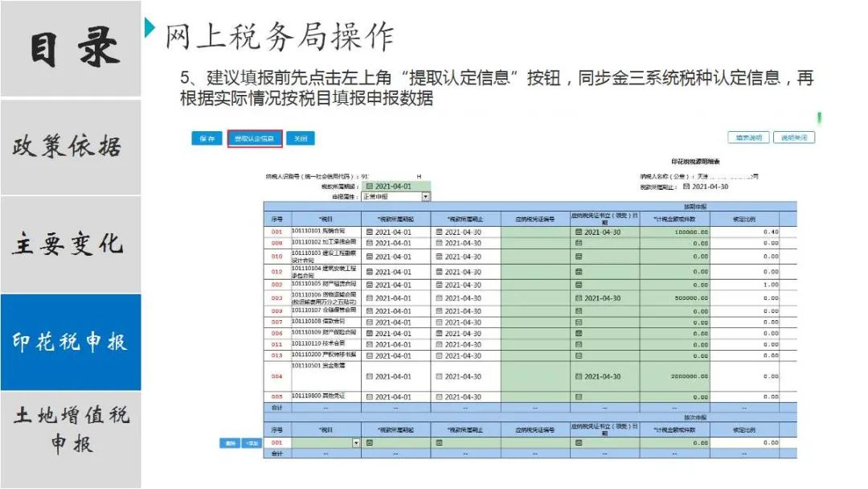The width and height of the screenshot is (868, 489).
Task: Click the 101110108 借款合同 tax item cell
Action: pos(326,322)
